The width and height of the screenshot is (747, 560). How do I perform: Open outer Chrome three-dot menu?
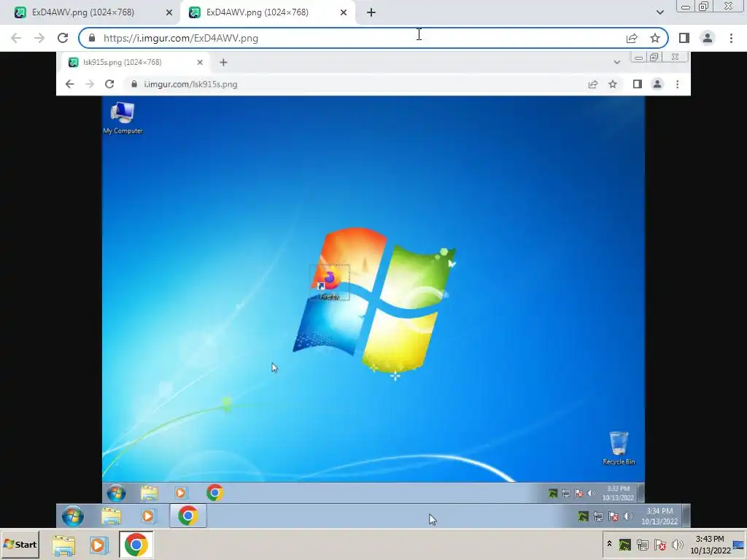tap(731, 38)
